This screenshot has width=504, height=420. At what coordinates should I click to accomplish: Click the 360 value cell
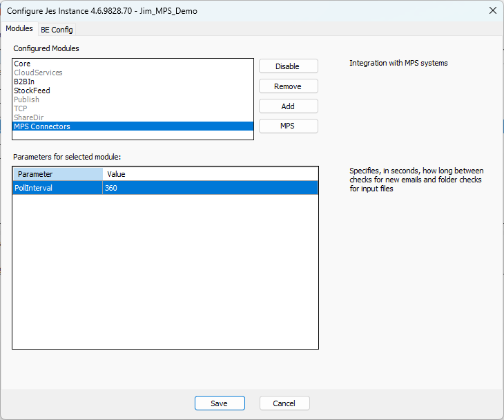pos(210,188)
